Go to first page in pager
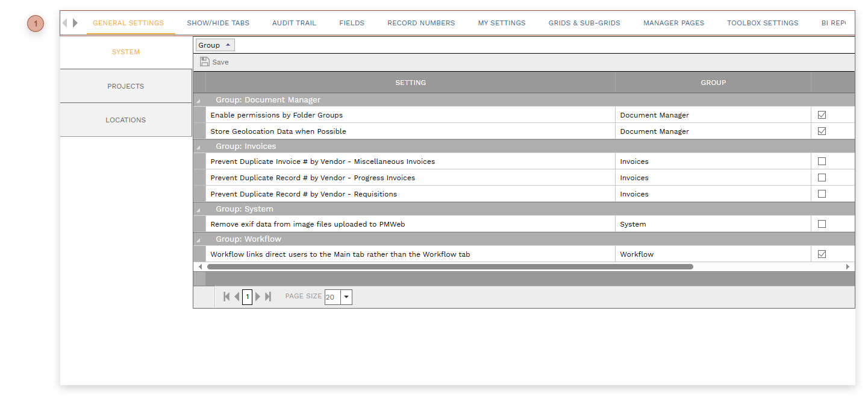The image size is (868, 399). point(226,297)
